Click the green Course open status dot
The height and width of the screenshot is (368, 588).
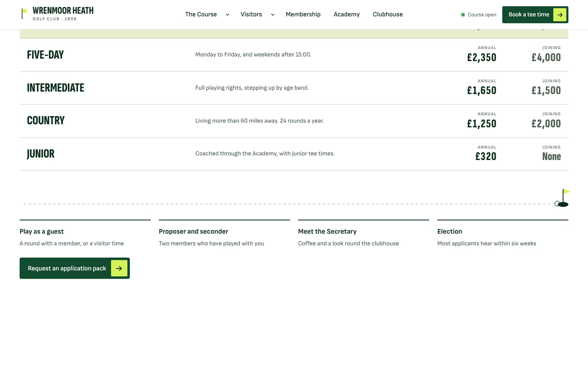pos(463,15)
